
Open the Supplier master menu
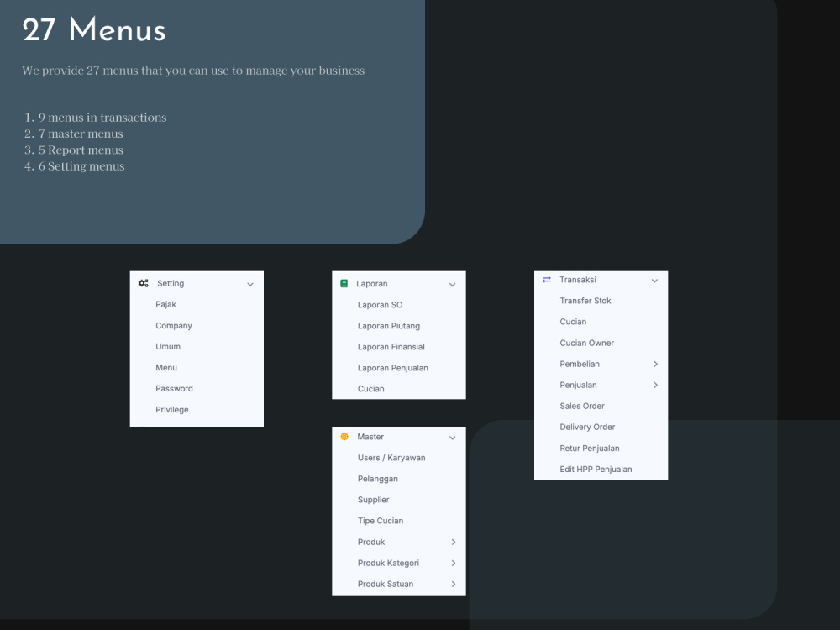374,500
